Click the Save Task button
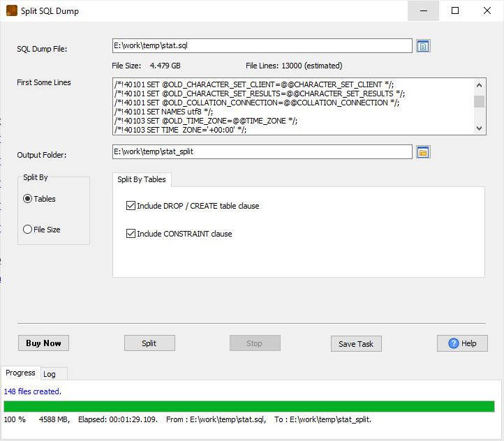Image resolution: width=504 pixels, height=441 pixels. tap(356, 343)
